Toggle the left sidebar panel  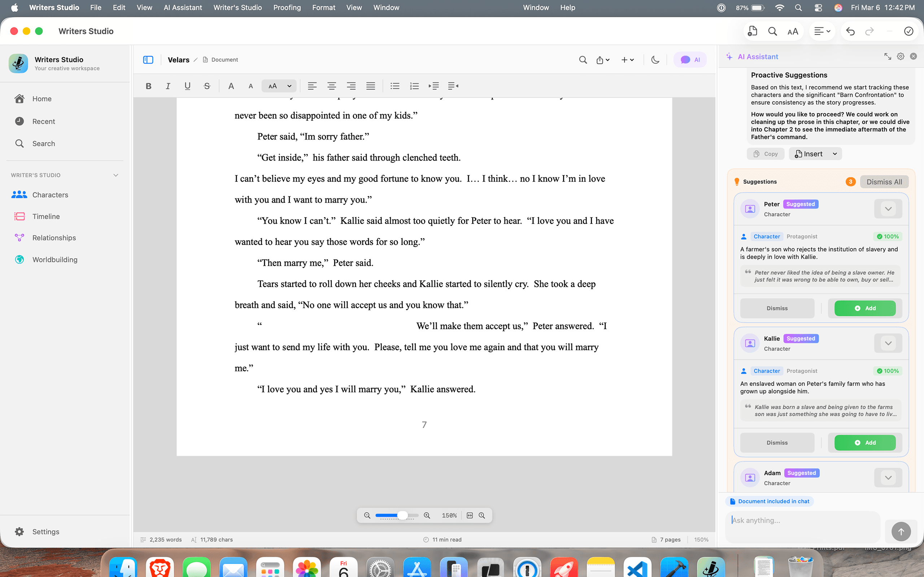pyautogui.click(x=148, y=60)
